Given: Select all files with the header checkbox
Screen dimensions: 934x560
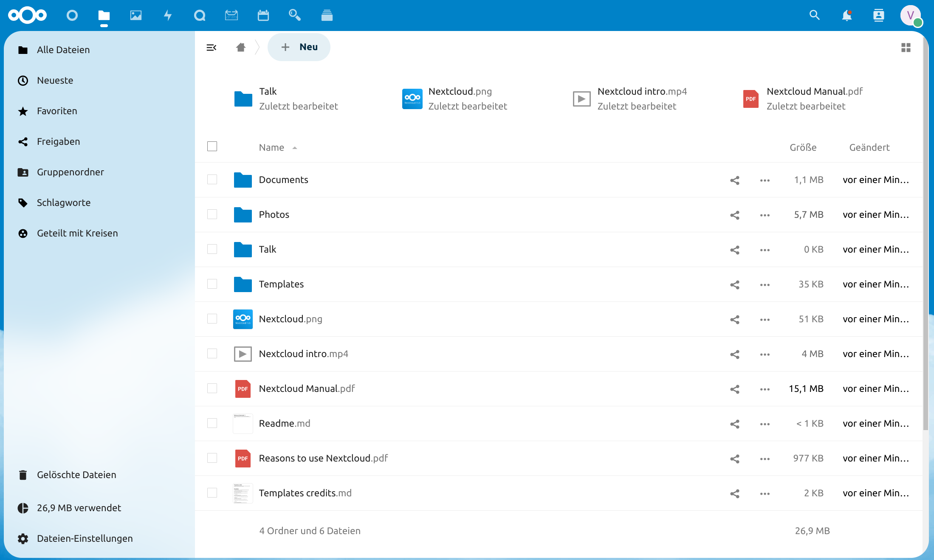Looking at the screenshot, I should [212, 146].
